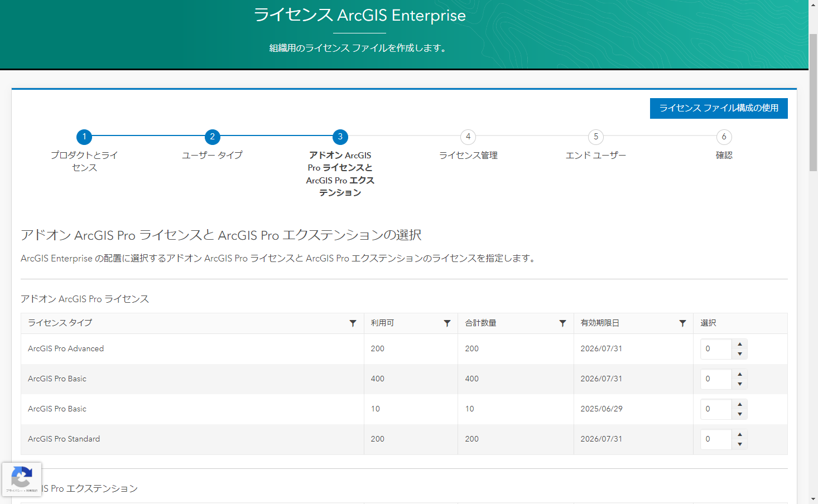Click the page vertical scrollbar thumb

(x=813, y=103)
